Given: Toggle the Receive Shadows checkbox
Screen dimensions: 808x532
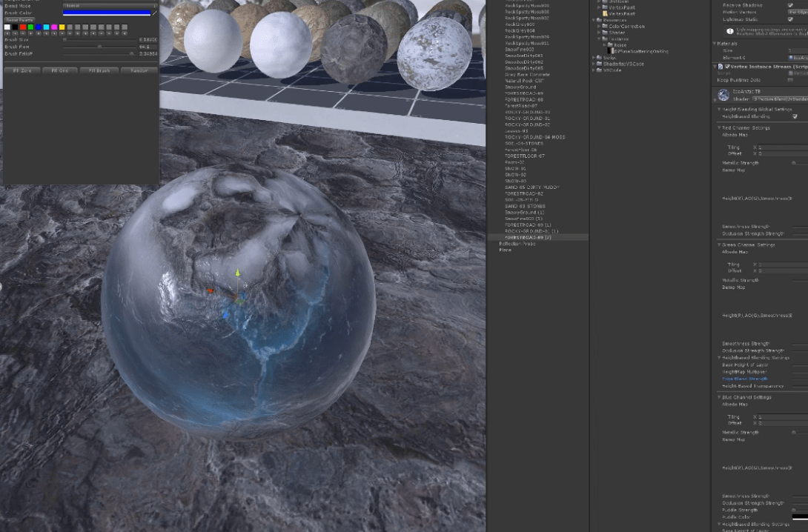Looking at the screenshot, I should (789, 5).
